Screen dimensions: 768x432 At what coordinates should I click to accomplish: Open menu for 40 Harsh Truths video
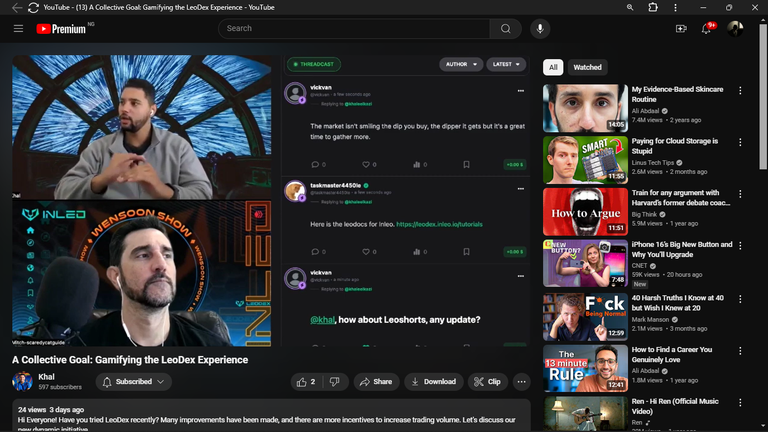[740, 299]
